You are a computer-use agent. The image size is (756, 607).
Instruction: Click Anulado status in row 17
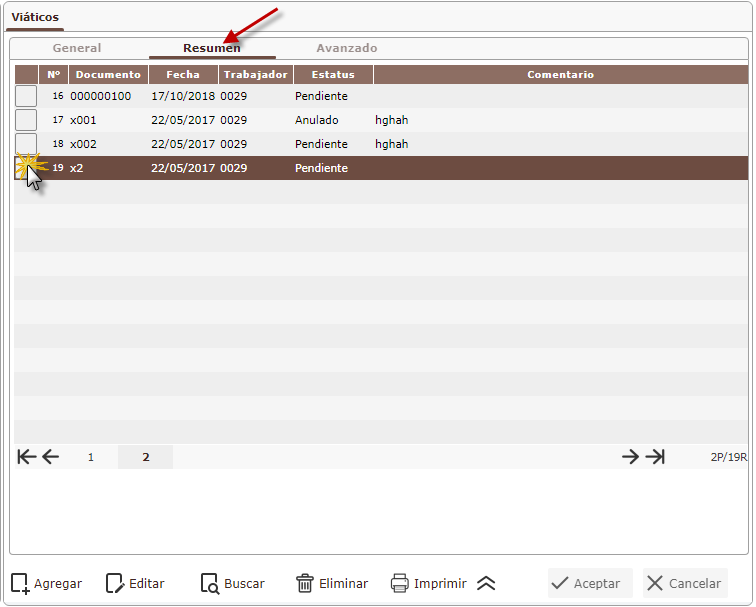pyautogui.click(x=317, y=120)
